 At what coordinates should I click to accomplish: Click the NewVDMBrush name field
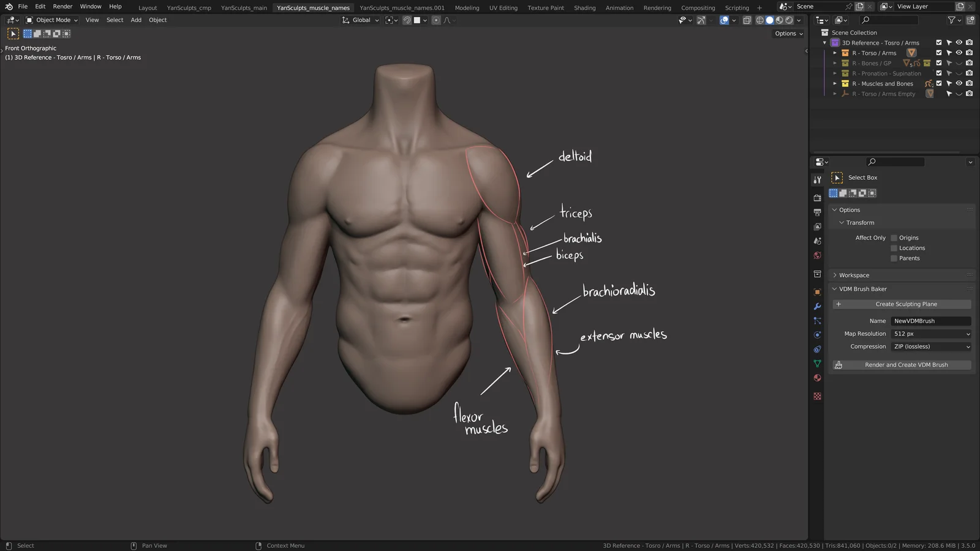tap(930, 320)
